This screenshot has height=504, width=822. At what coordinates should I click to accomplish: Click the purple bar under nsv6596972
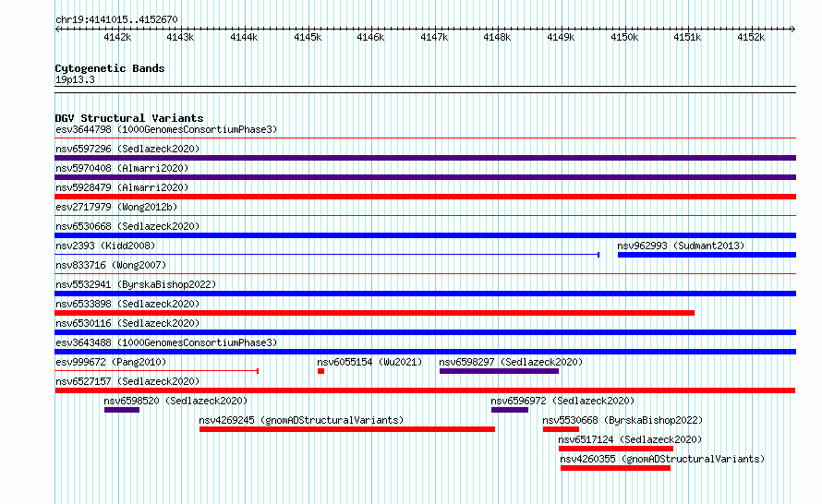[x=510, y=410]
